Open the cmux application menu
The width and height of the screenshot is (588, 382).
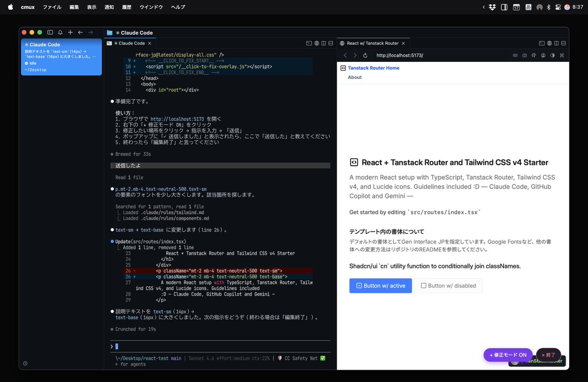28,7
